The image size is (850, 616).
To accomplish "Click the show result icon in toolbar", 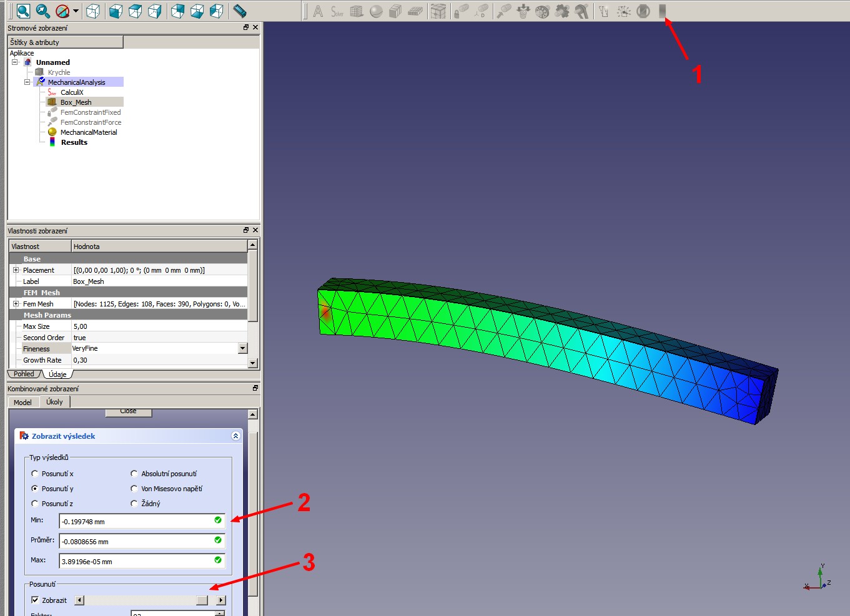I will [663, 11].
